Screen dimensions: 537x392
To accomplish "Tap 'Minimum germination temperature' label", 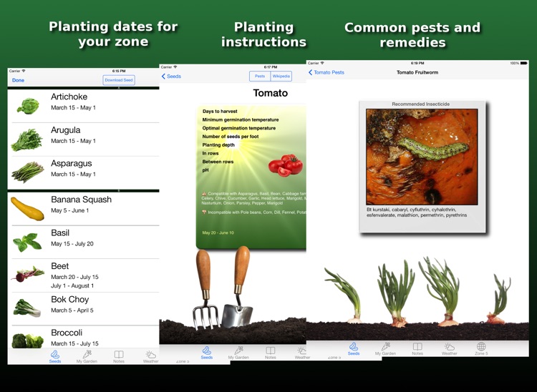I will 241,119.
